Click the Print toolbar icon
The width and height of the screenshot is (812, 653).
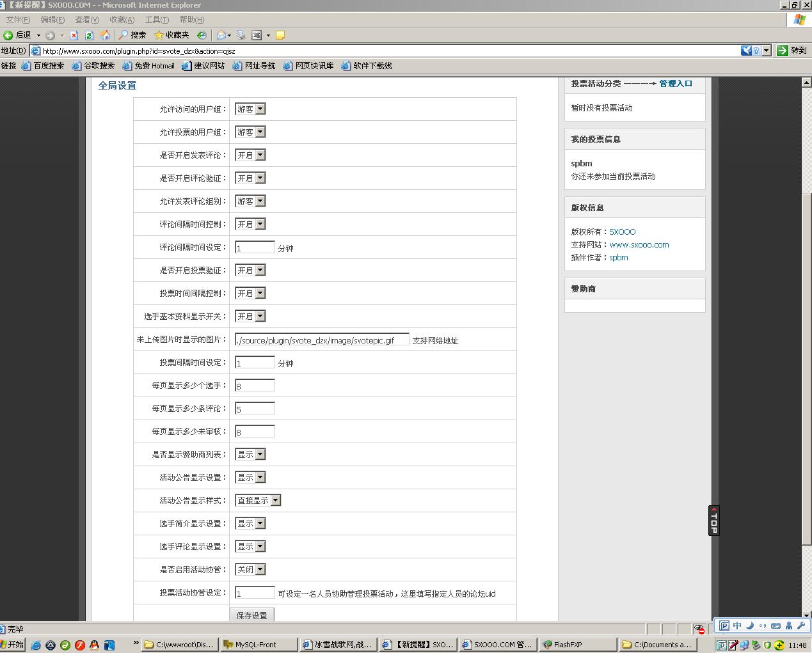click(242, 35)
